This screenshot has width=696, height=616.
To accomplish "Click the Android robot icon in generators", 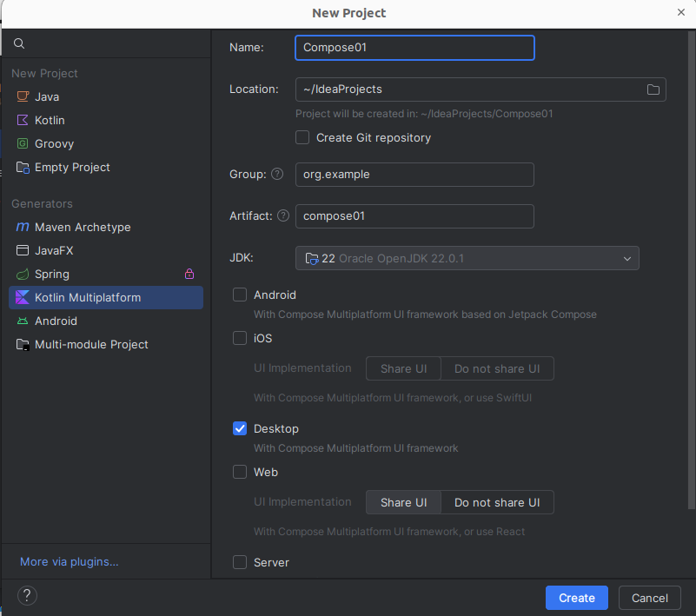I will (x=23, y=321).
